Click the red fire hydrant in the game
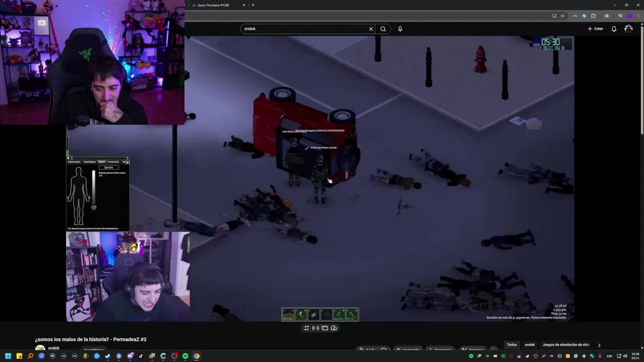Viewport: 644px width, 362px height. click(480, 59)
